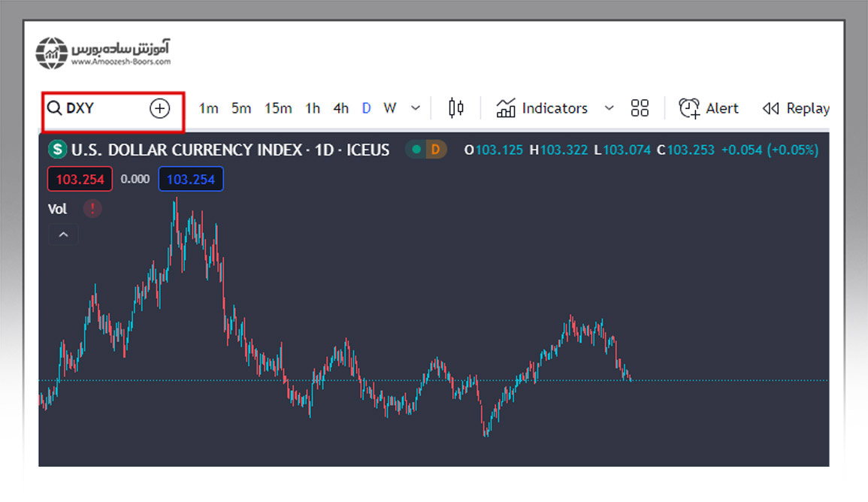
Task: Switch to the 4h timeframe
Action: pyautogui.click(x=340, y=108)
